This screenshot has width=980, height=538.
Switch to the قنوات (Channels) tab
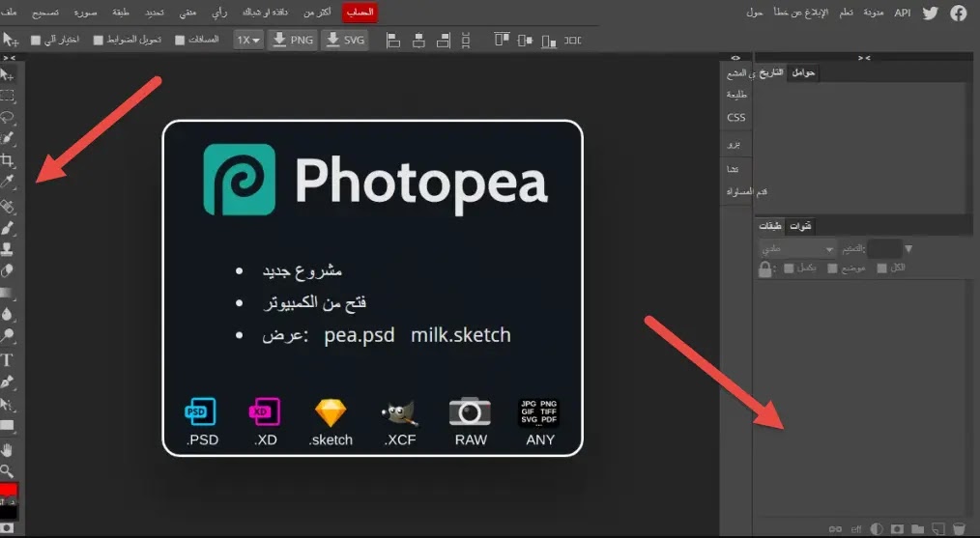(x=800, y=226)
